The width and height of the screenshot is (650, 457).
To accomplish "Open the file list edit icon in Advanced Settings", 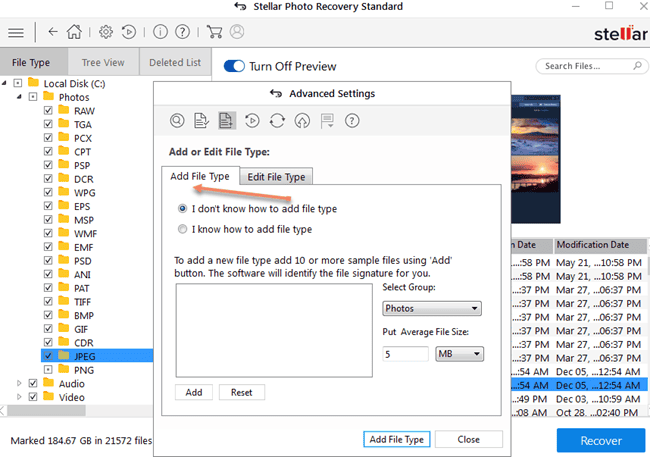I will (201, 121).
